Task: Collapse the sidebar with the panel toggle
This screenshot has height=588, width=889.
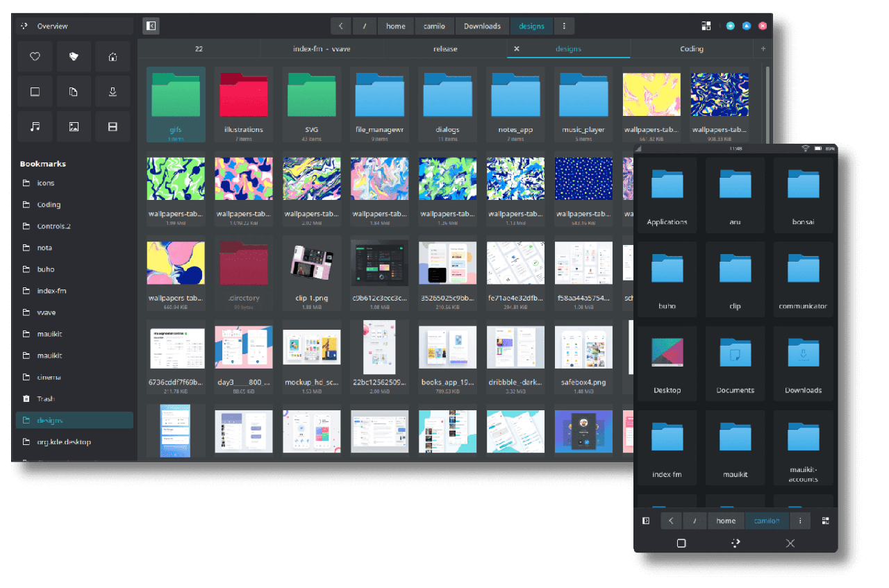Action: 151,26
